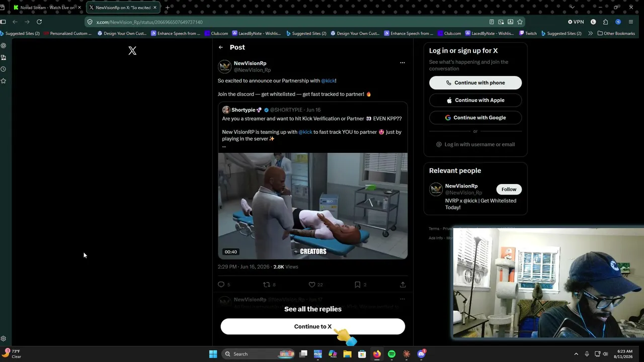Open the @kick mention in the quoted post
Viewport: 644px width, 362px height.
pyautogui.click(x=305, y=132)
